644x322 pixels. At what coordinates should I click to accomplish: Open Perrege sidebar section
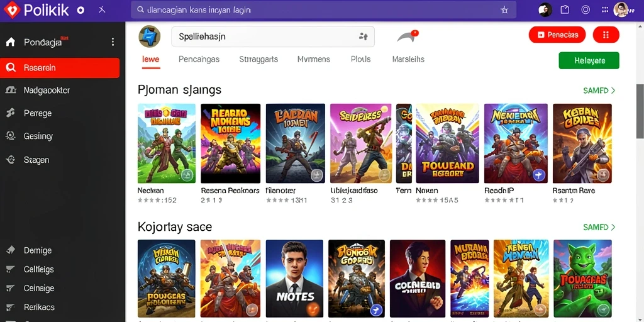click(x=38, y=113)
